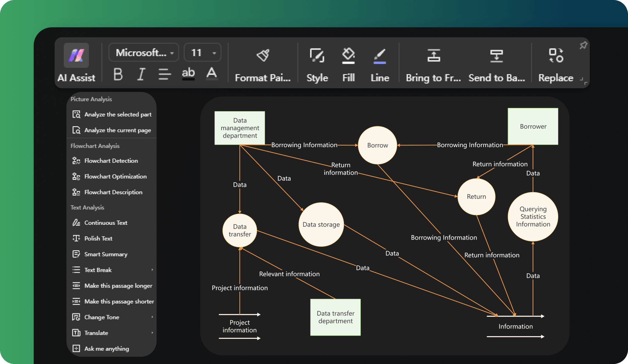The height and width of the screenshot is (364, 628).
Task: Choose Continuous Text option
Action: 111,223
